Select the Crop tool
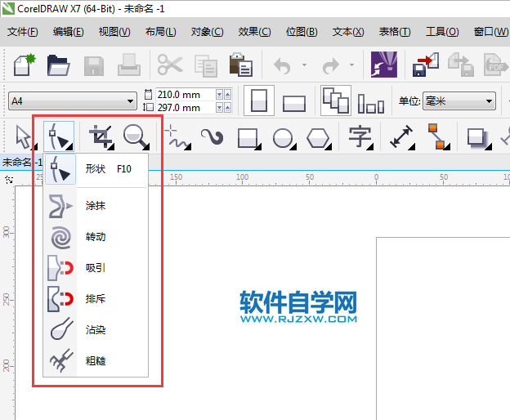 pos(101,136)
